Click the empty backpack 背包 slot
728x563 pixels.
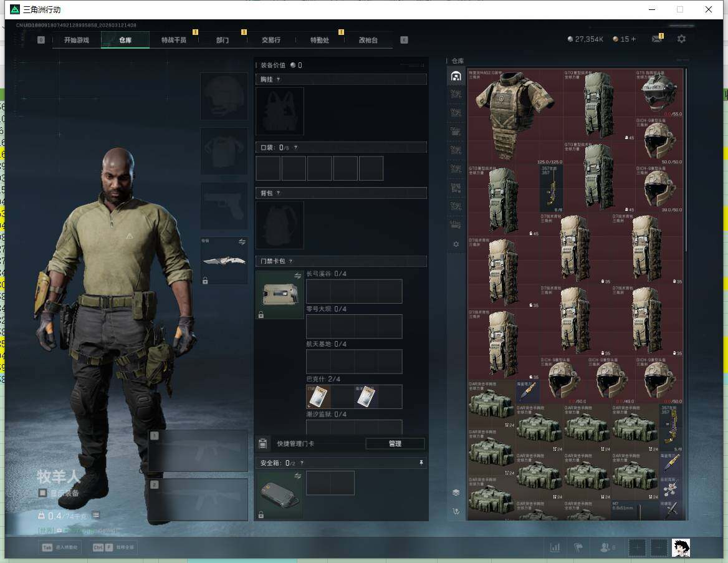coord(280,225)
